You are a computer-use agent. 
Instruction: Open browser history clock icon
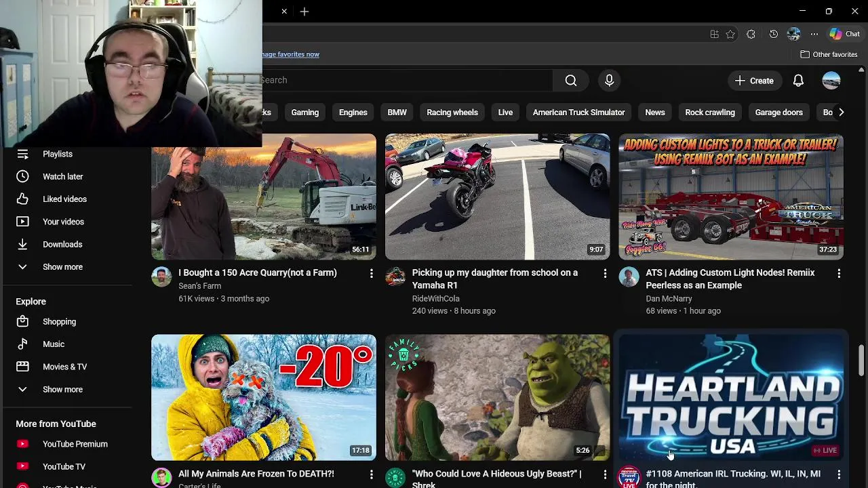[774, 34]
